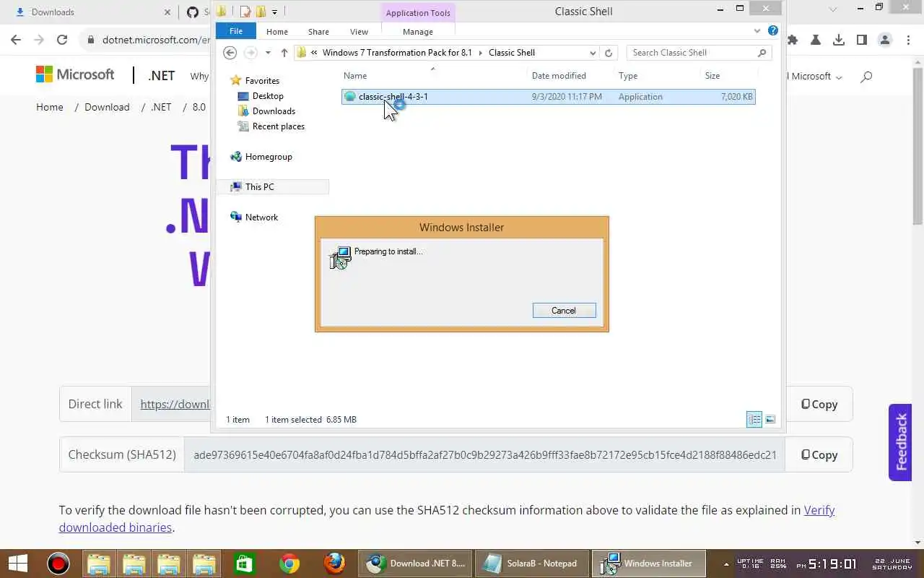
Task: Switch to the Home ribbon tab
Action: pos(277,32)
